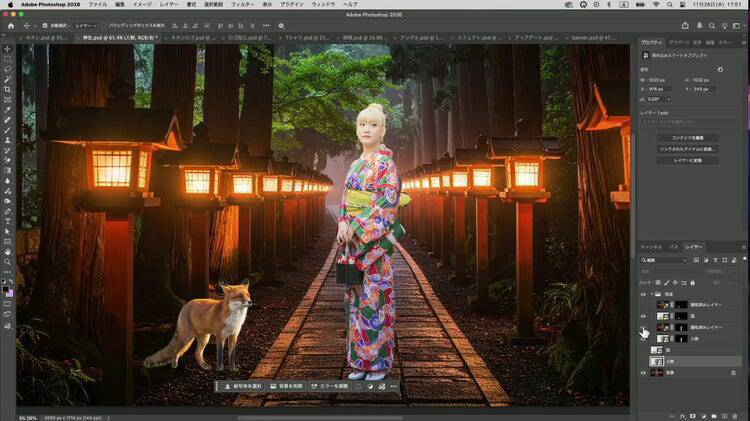Open the Layers panel menu icon

(x=744, y=247)
